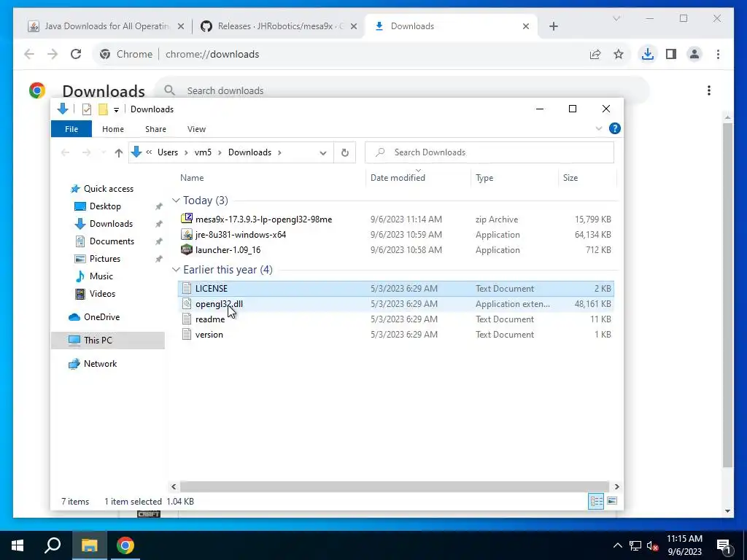The height and width of the screenshot is (560, 747).
Task: Collapse the Earlier this year (4) group
Action: pos(176,270)
